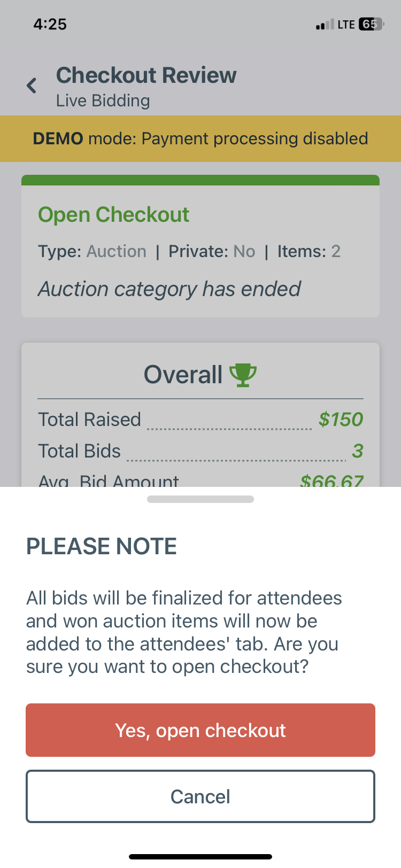
Task: Tap the LTE network indicator
Action: (x=346, y=25)
